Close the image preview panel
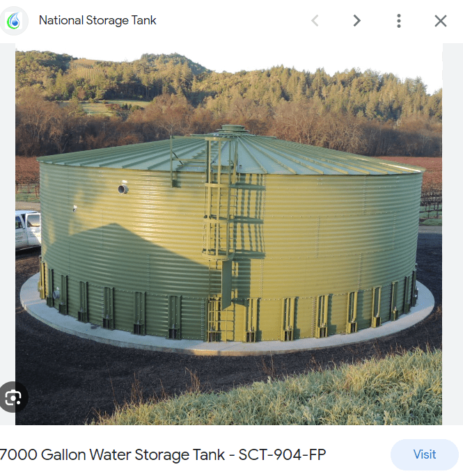 click(x=441, y=21)
